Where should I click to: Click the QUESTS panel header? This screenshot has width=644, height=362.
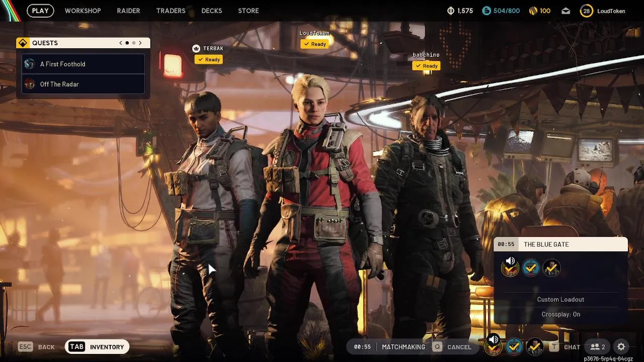[83, 43]
